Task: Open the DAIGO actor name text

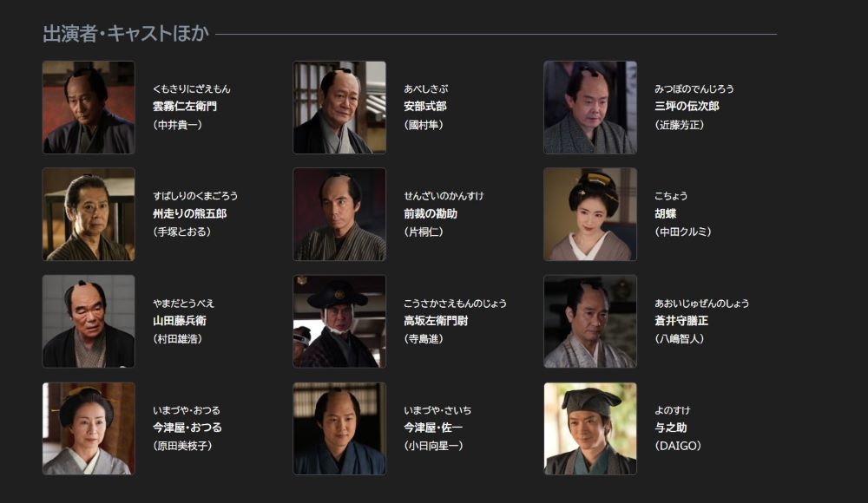Action: (x=678, y=446)
